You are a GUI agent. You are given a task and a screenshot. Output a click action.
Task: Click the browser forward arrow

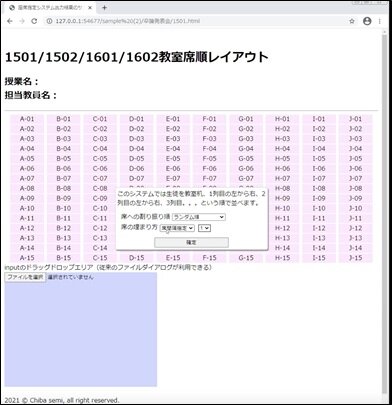tap(22, 21)
